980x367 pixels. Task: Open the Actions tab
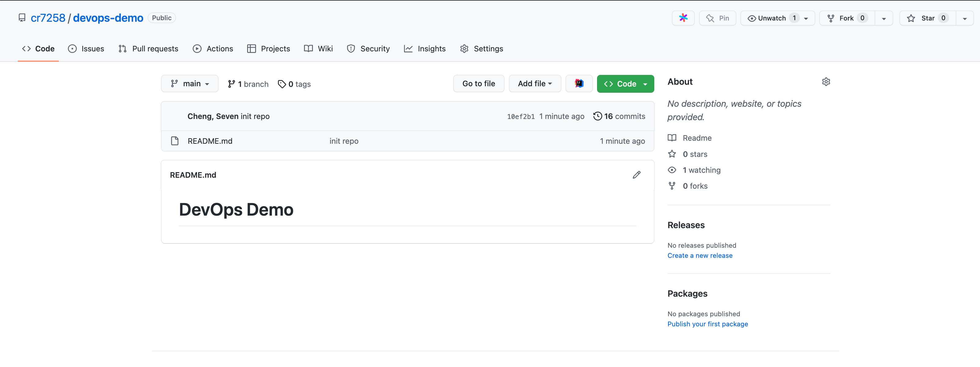[x=213, y=49]
